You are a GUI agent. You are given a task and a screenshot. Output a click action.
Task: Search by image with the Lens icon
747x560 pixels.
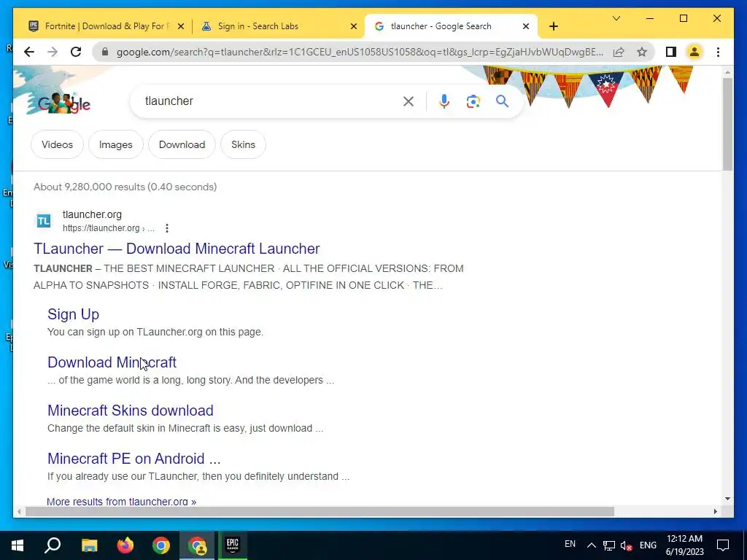click(x=473, y=101)
